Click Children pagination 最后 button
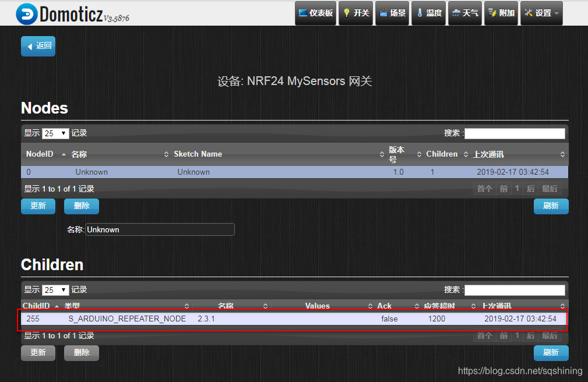This screenshot has width=588, height=382. 550,335
